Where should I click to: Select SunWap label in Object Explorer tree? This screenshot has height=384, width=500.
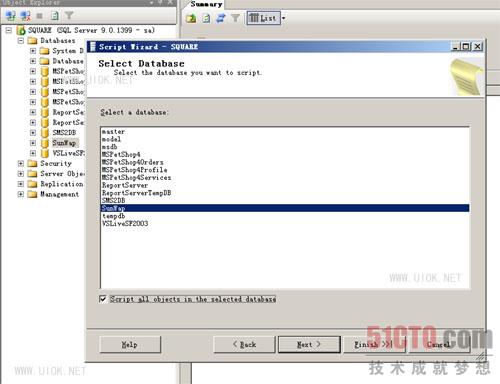(64, 143)
